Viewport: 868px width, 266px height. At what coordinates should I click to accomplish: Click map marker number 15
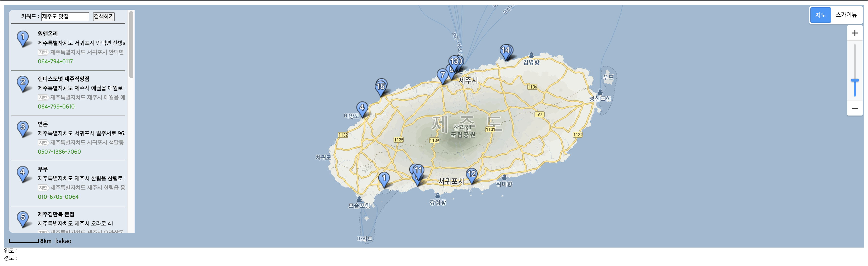click(x=380, y=87)
